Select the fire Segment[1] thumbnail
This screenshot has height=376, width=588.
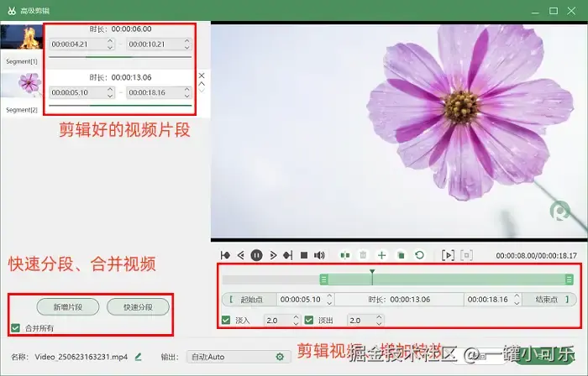coord(21,37)
